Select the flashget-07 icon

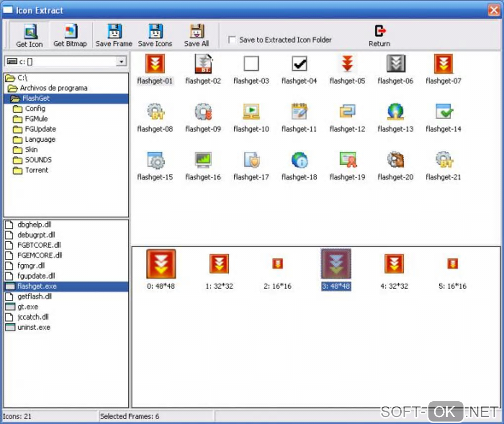click(x=443, y=69)
